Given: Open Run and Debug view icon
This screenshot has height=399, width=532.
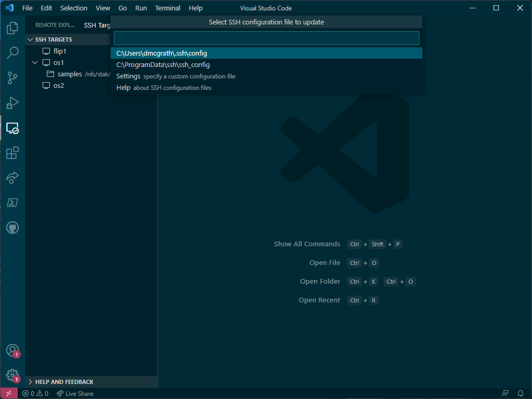Looking at the screenshot, I should (12, 103).
